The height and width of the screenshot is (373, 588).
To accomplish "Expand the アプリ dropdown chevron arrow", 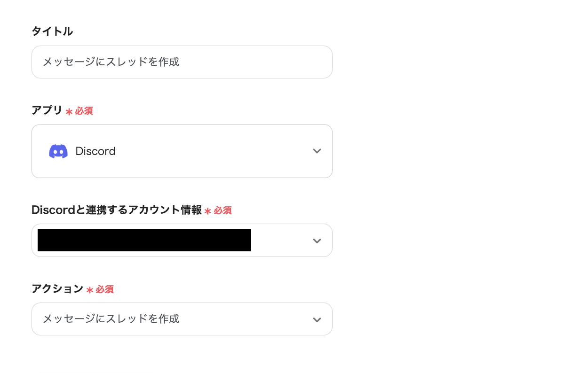I will (x=317, y=151).
